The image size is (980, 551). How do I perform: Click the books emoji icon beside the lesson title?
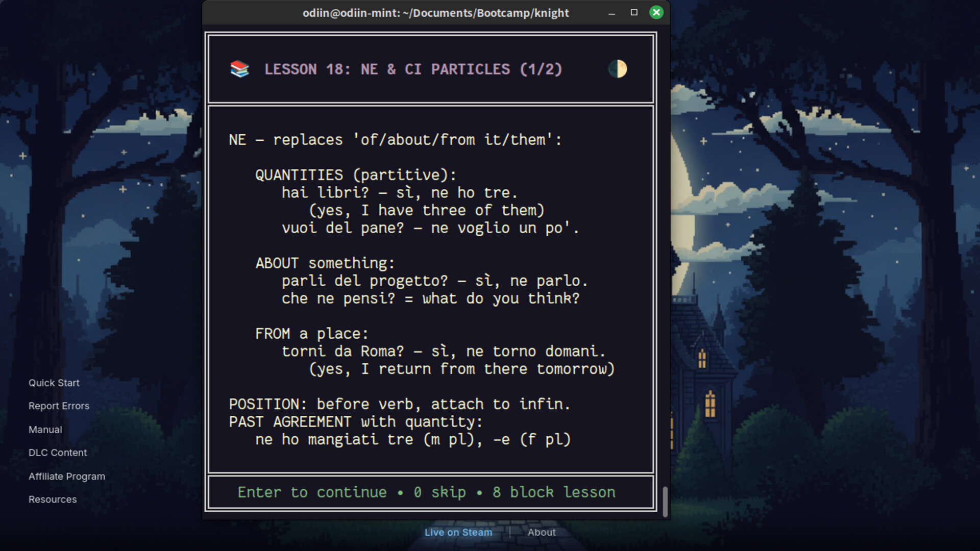click(239, 69)
